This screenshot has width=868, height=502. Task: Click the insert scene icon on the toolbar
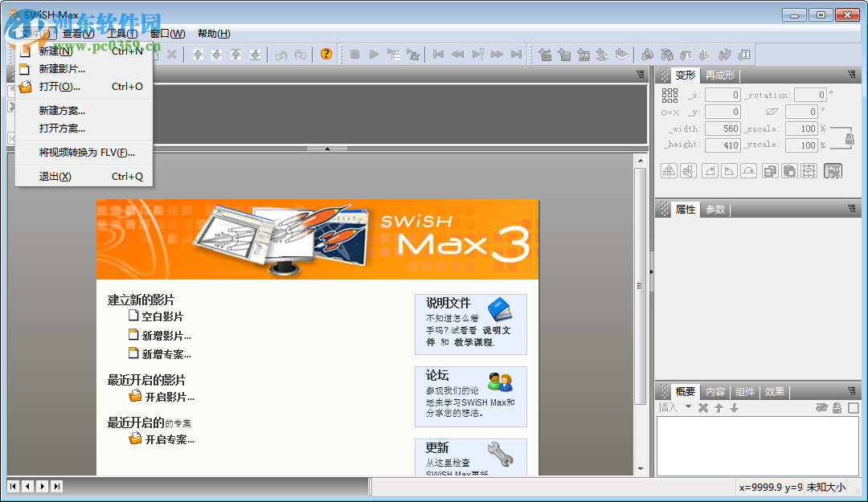[546, 54]
